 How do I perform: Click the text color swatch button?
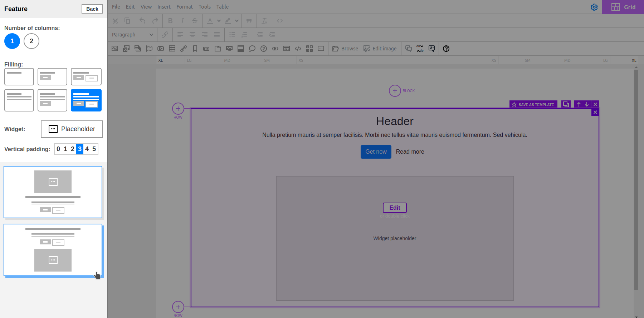click(x=210, y=21)
